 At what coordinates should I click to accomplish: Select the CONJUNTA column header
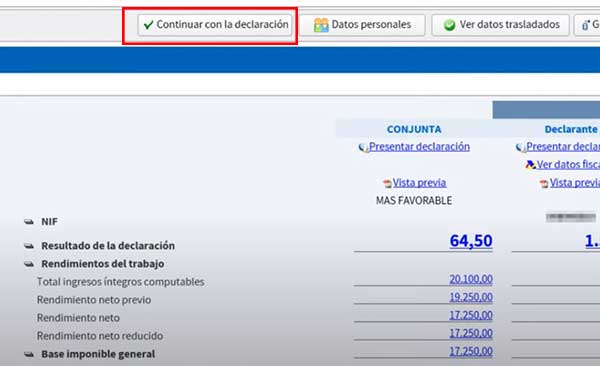pyautogui.click(x=414, y=129)
